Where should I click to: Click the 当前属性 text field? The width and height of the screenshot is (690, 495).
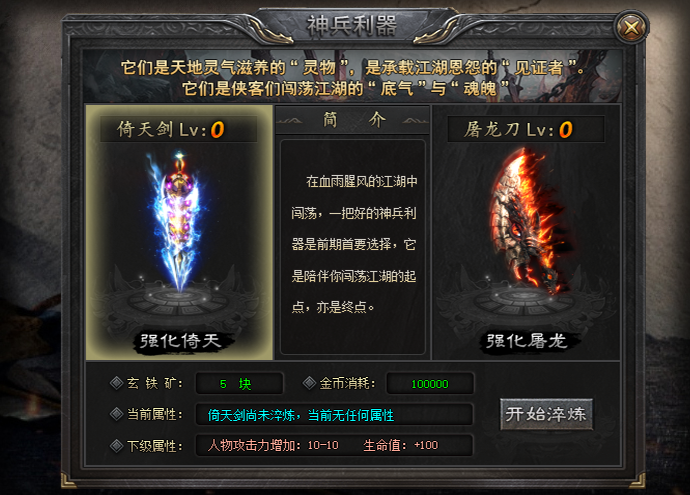[x=334, y=414]
